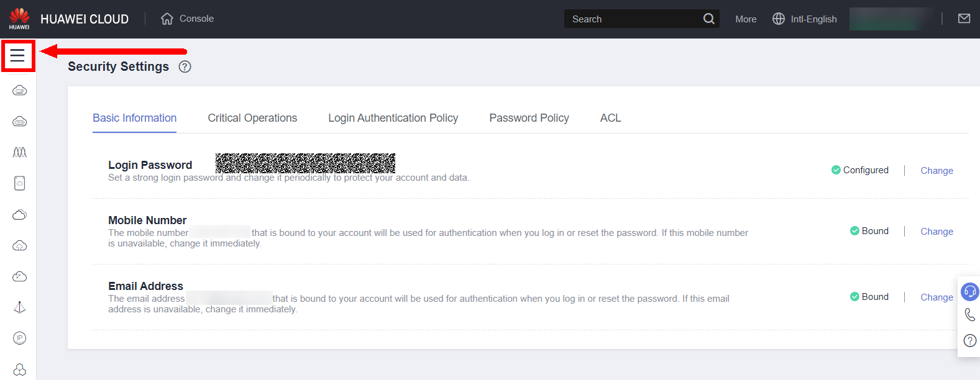The height and width of the screenshot is (380, 980).
Task: Click the IP sidebar icon
Action: [19, 338]
